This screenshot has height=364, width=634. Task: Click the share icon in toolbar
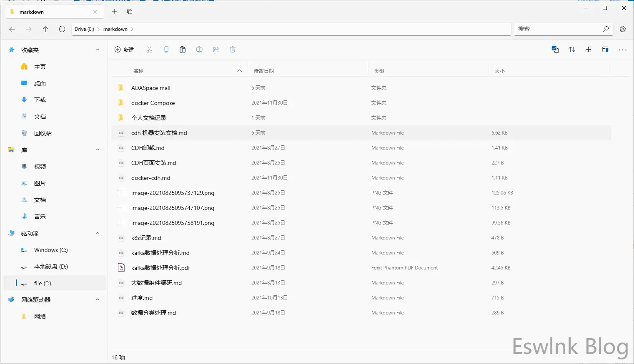click(x=216, y=50)
